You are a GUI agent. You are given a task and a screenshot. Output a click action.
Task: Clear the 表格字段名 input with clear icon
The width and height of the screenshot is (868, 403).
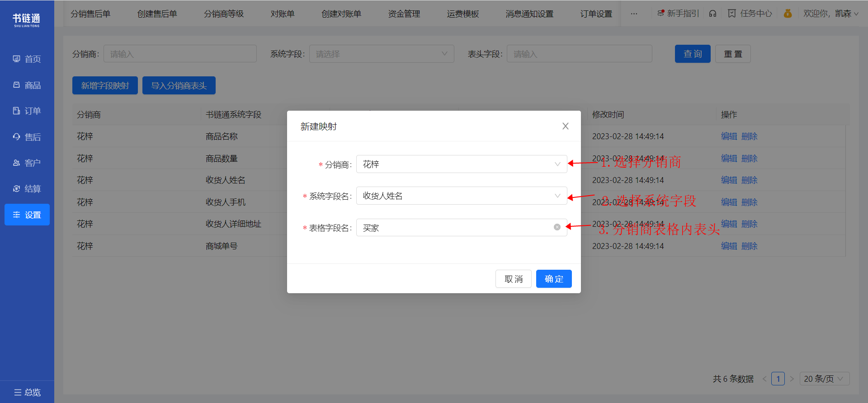[x=557, y=227]
